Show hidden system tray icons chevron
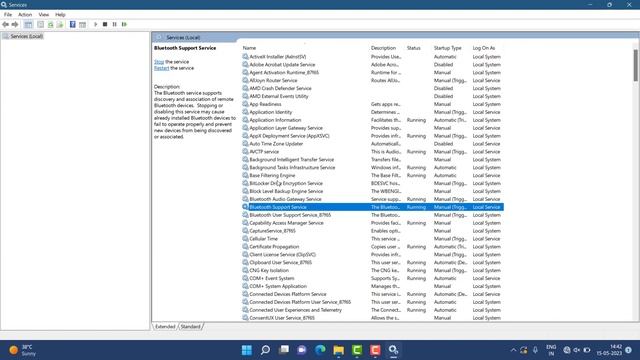 coord(513,350)
